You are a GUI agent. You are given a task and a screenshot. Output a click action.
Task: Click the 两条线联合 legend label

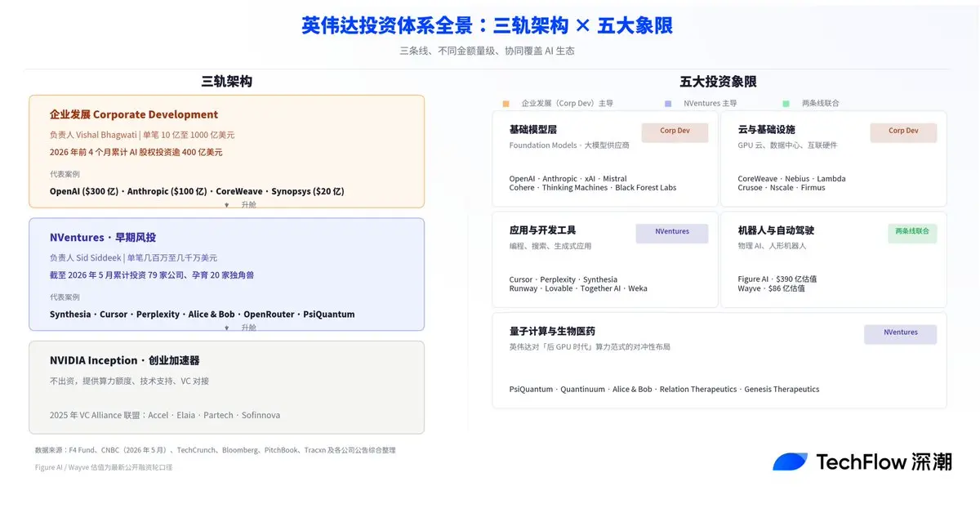click(x=821, y=104)
